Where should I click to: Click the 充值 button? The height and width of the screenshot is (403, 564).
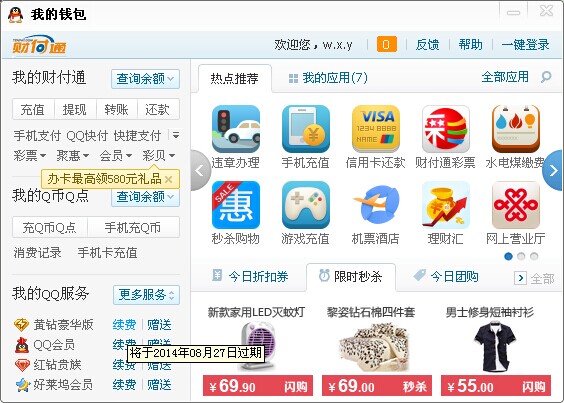pos(33,109)
